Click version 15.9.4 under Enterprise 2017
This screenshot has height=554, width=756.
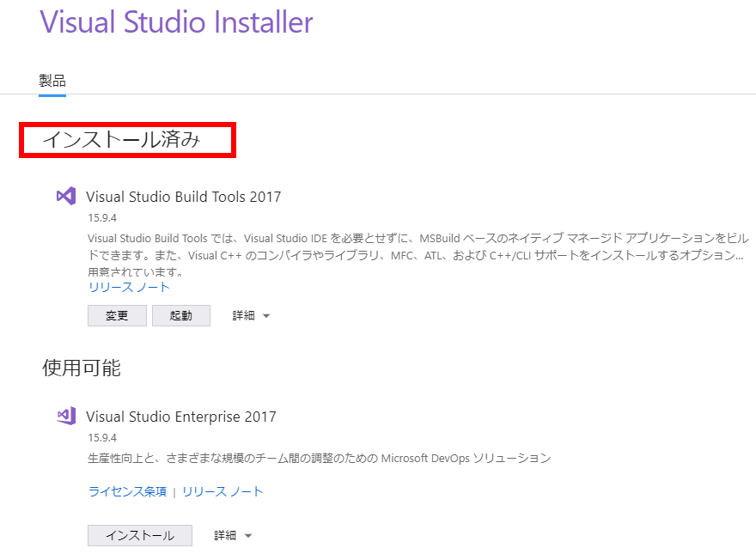point(102,438)
